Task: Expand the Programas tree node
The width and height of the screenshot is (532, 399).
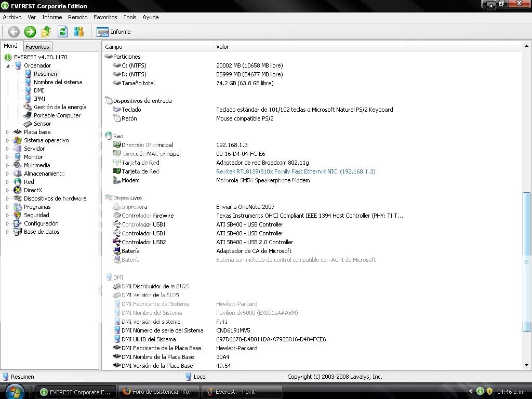Action: point(7,207)
